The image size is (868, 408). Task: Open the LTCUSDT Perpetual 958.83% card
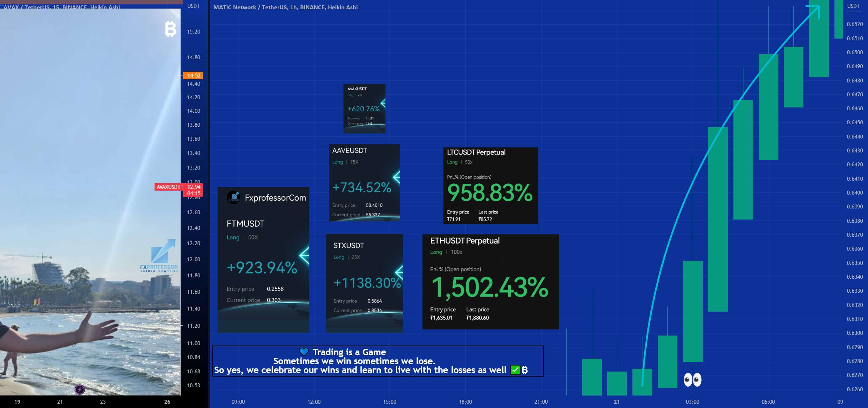pyautogui.click(x=490, y=186)
